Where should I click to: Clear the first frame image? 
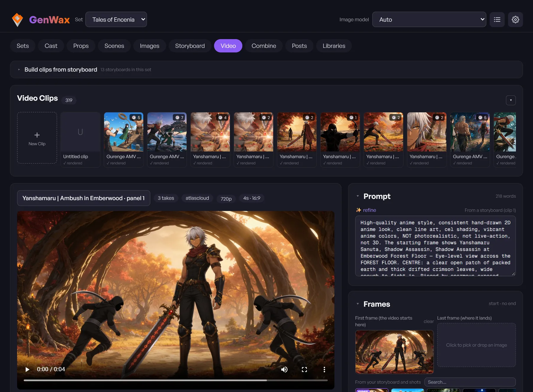click(428, 321)
